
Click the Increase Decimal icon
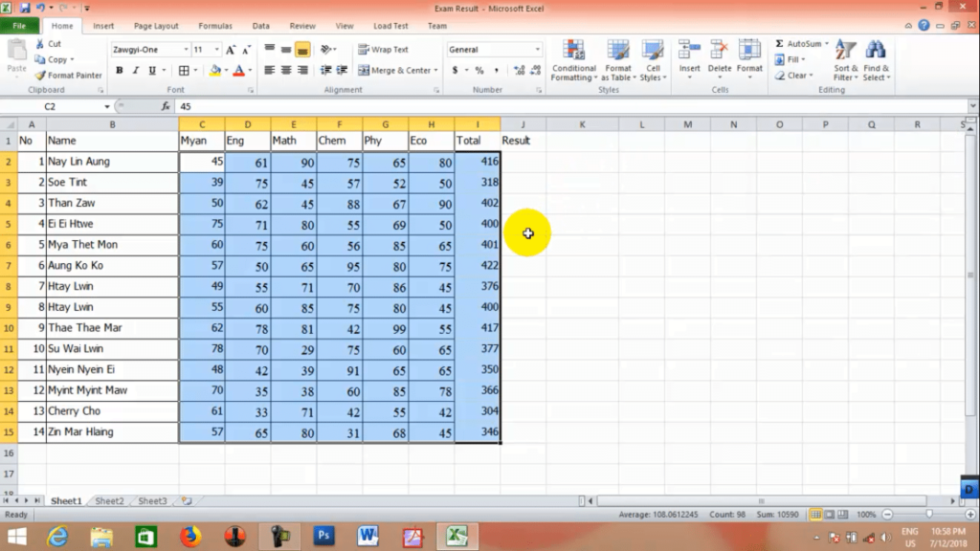(519, 71)
